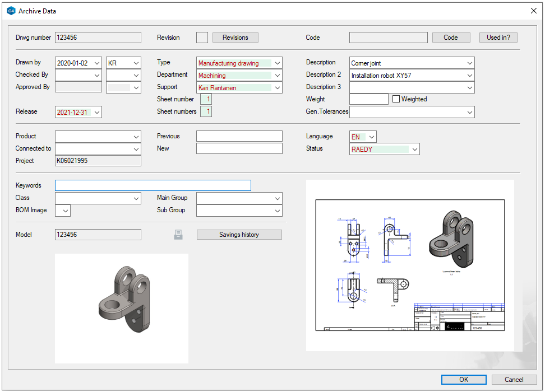
Task: Expand the Release date dropdown
Action: [97, 113]
